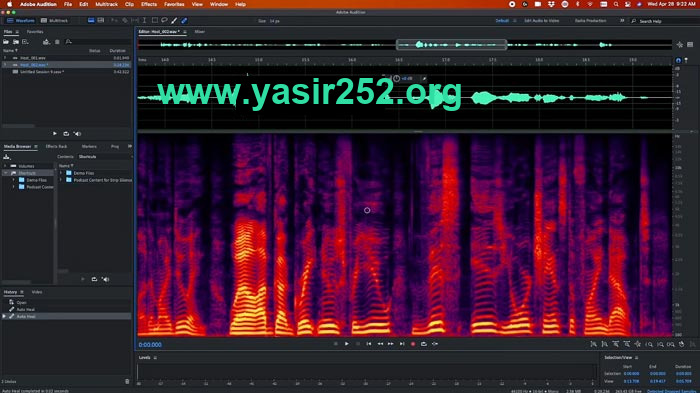
Task: Click the Rewind transport button
Action: 380,344
